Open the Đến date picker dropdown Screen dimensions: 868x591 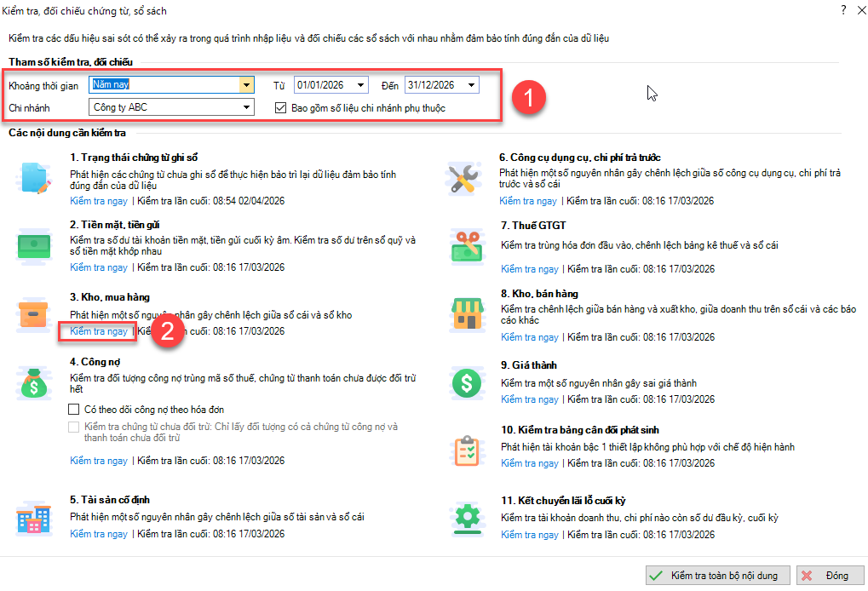471,84
